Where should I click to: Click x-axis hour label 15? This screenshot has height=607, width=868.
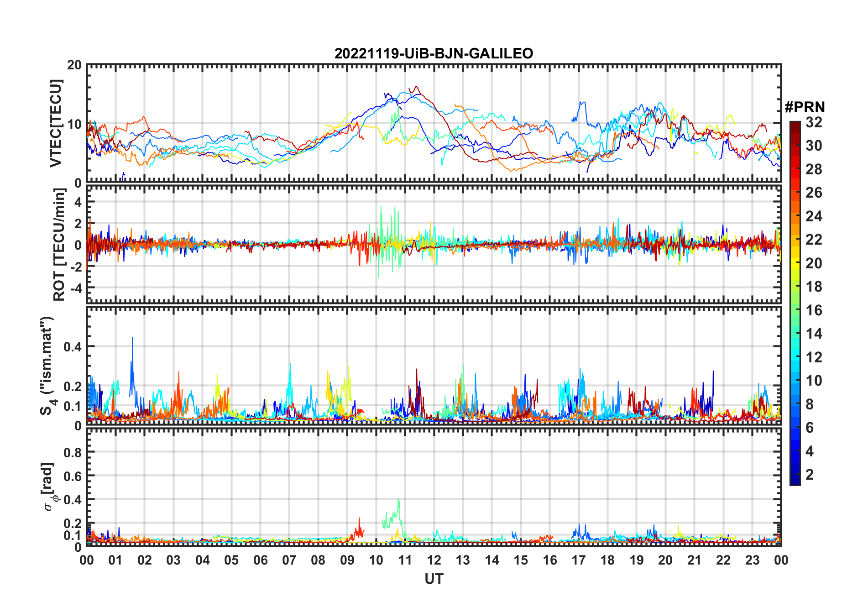[x=521, y=560]
